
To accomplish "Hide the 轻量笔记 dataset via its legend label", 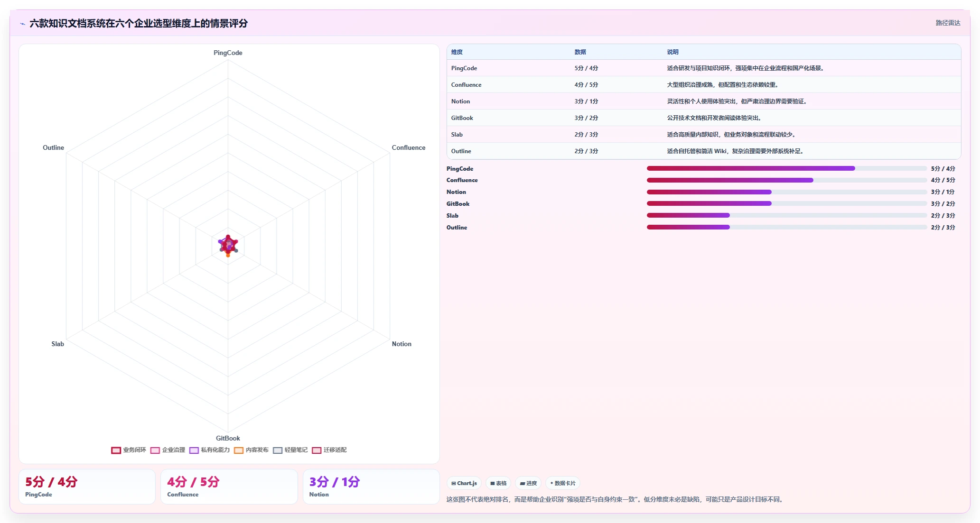I will (x=296, y=450).
